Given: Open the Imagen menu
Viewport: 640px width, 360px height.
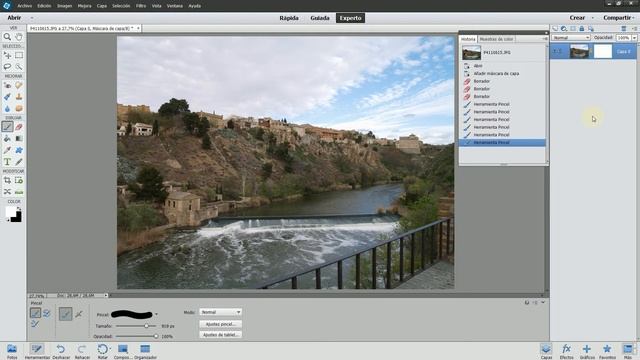Looking at the screenshot, I should pyautogui.click(x=64, y=6).
